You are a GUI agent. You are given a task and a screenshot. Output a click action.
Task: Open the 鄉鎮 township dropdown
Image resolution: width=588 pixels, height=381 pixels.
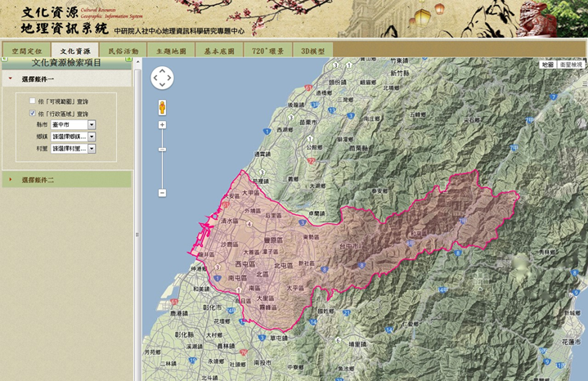point(92,137)
